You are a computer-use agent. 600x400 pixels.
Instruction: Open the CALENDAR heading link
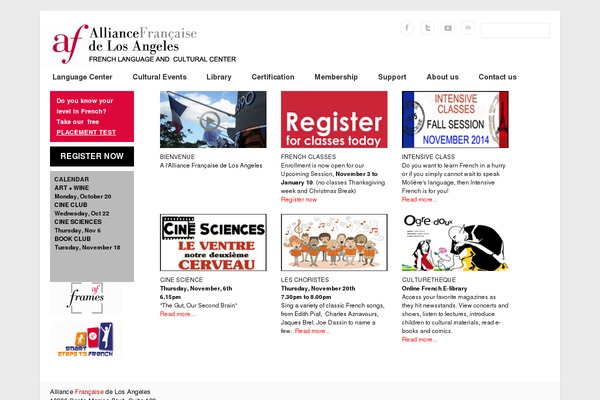72,179
